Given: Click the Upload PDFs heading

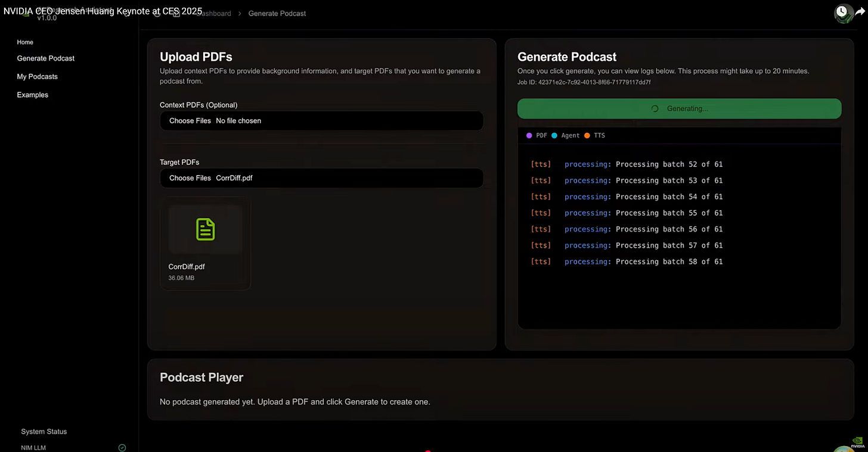Looking at the screenshot, I should pyautogui.click(x=196, y=57).
